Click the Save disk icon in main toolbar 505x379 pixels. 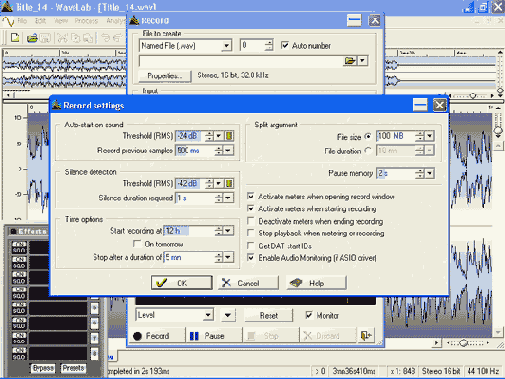(x=45, y=38)
